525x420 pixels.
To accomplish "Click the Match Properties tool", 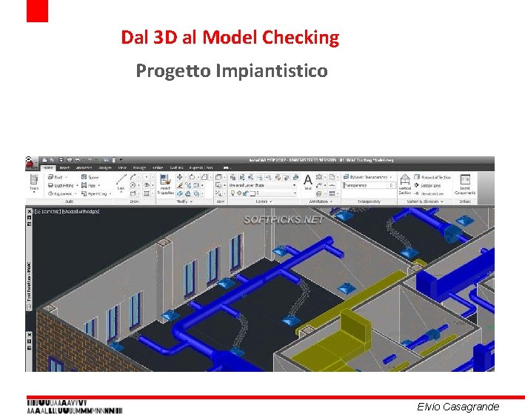I will tap(165, 184).
